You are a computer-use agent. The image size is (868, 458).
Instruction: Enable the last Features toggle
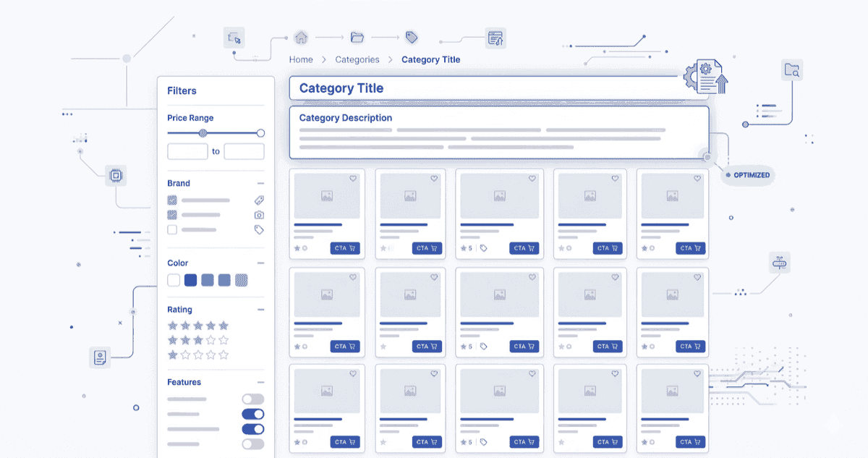pyautogui.click(x=253, y=444)
